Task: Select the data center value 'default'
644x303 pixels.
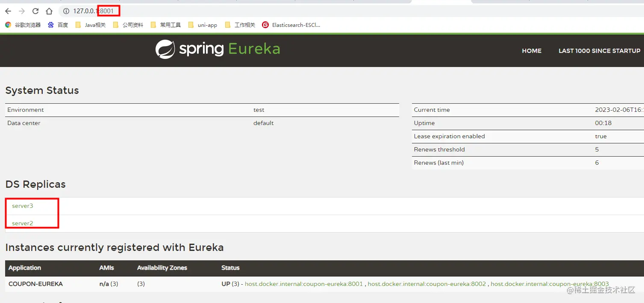Action: [x=263, y=123]
